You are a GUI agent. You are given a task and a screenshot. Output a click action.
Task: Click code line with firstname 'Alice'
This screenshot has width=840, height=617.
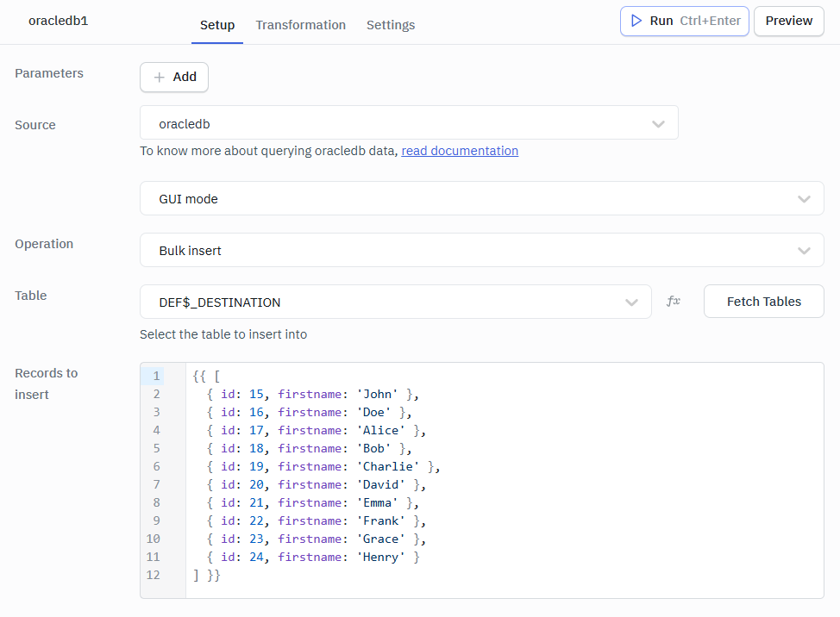(x=316, y=431)
